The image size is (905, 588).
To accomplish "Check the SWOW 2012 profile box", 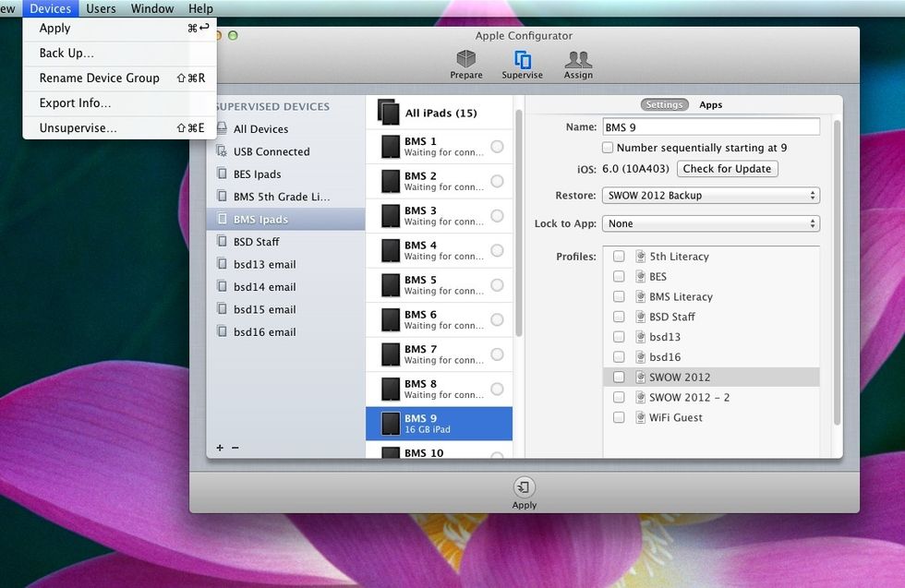I will click(x=619, y=377).
